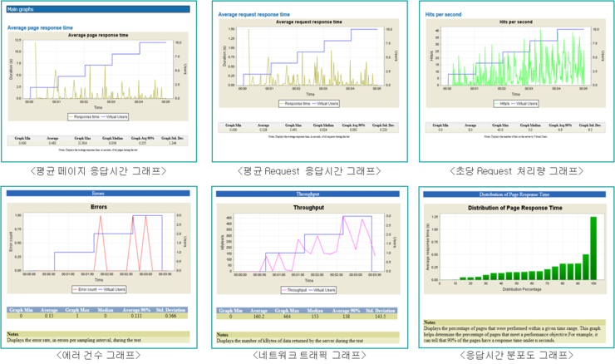Click "Virtual Users" legend in Average request response chart

[x=325, y=104]
